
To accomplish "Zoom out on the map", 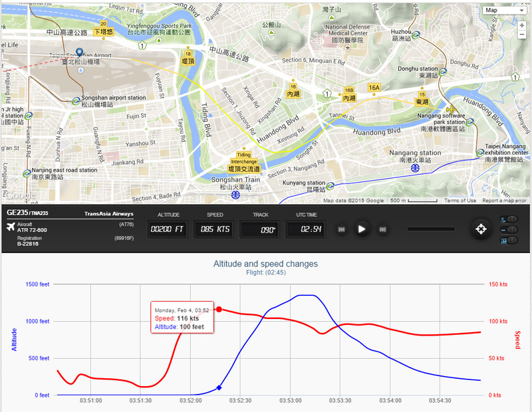I will tap(522, 35).
